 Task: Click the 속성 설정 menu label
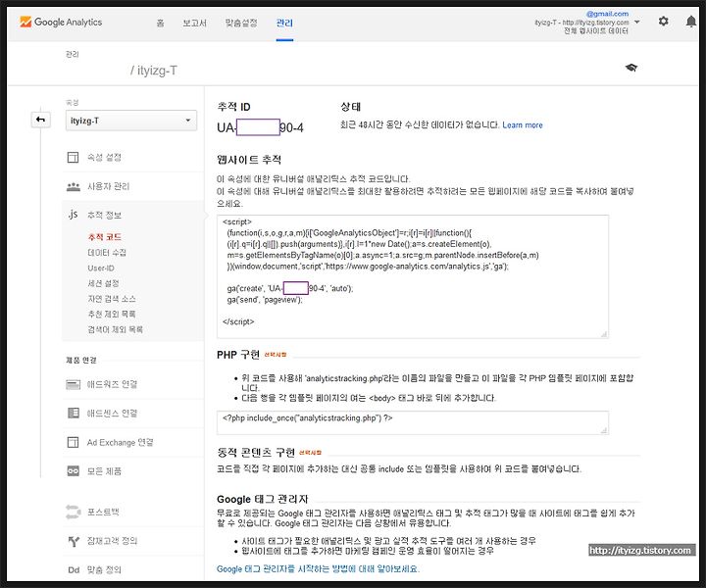104,157
